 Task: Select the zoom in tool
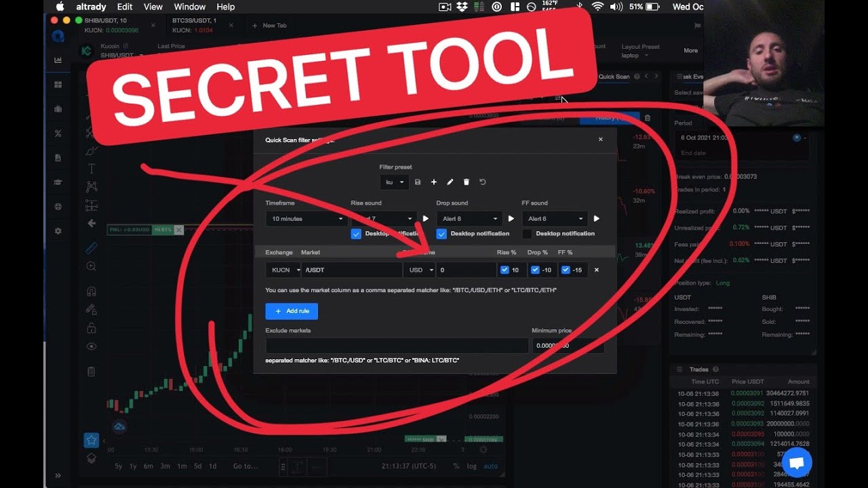pyautogui.click(x=92, y=267)
